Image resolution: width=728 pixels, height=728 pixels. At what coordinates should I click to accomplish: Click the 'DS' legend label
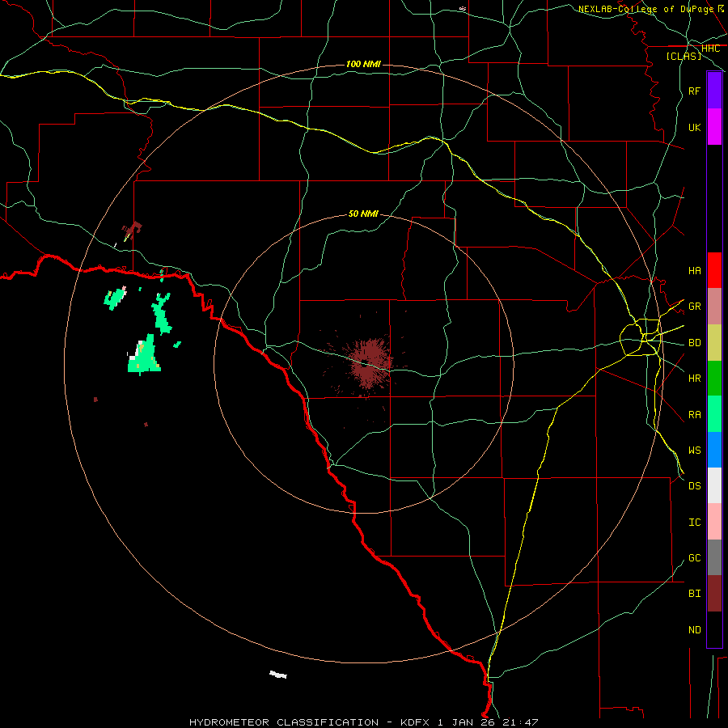pos(694,485)
